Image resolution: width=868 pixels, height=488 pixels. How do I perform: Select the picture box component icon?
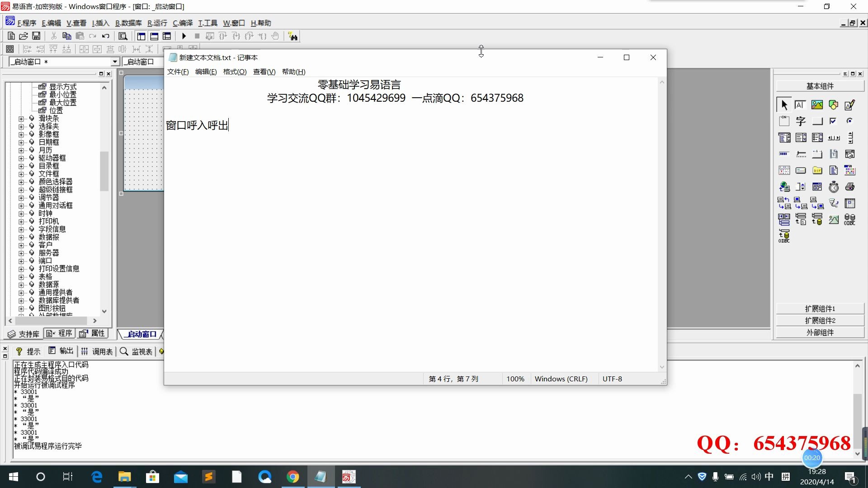817,105
